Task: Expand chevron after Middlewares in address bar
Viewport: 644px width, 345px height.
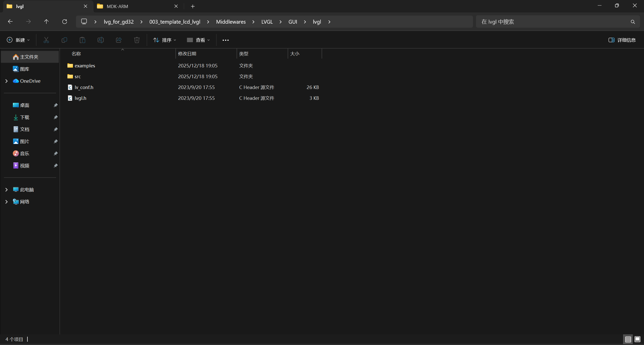Action: point(253,22)
